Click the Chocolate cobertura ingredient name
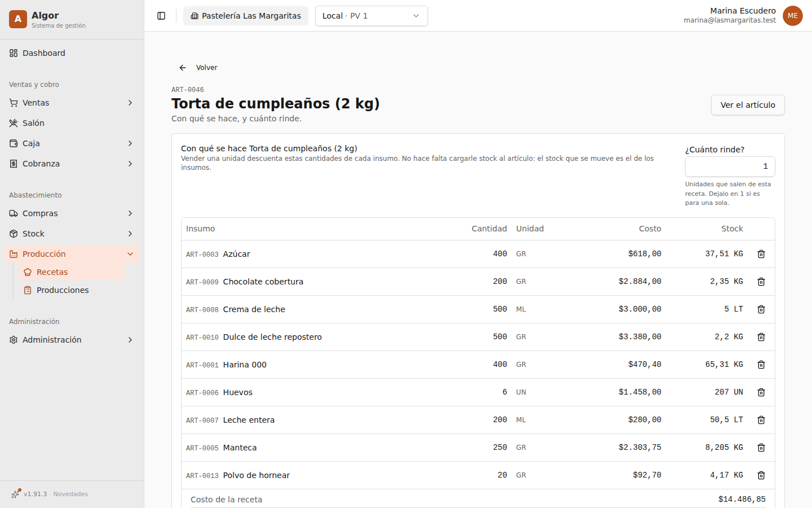Viewport: 812px width, 508px height. (263, 282)
